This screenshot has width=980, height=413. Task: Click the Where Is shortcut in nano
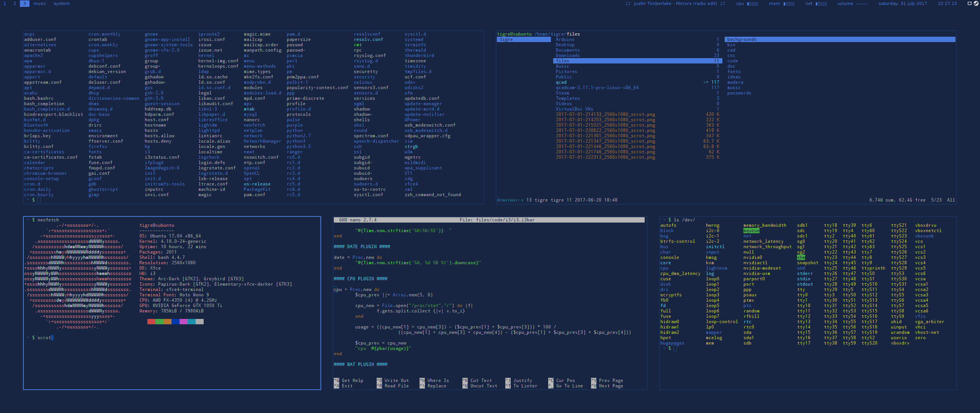point(438,380)
